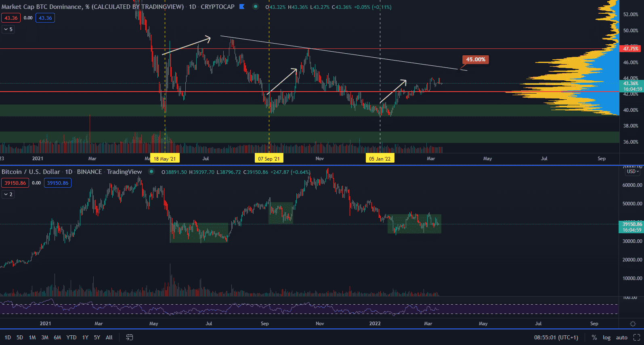
Task: Toggle the auto scale option
Action: click(x=621, y=337)
